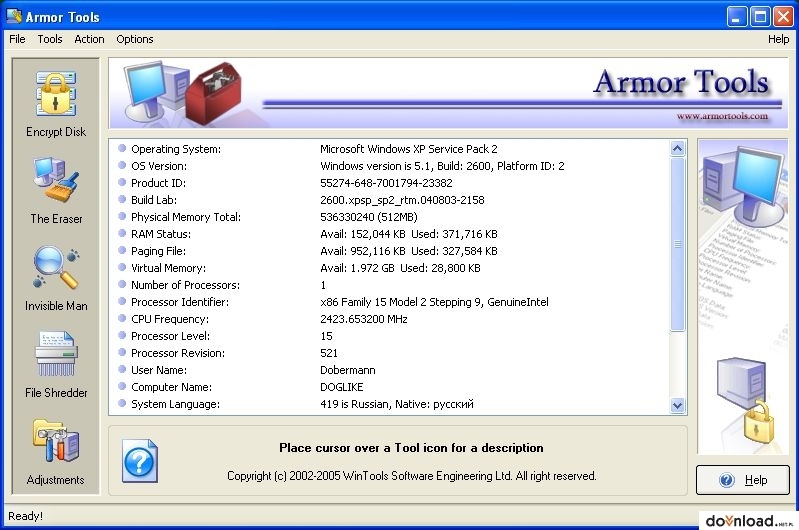Open the Encrypt Disk tool
Image resolution: width=799 pixels, height=530 pixels.
coord(56,104)
